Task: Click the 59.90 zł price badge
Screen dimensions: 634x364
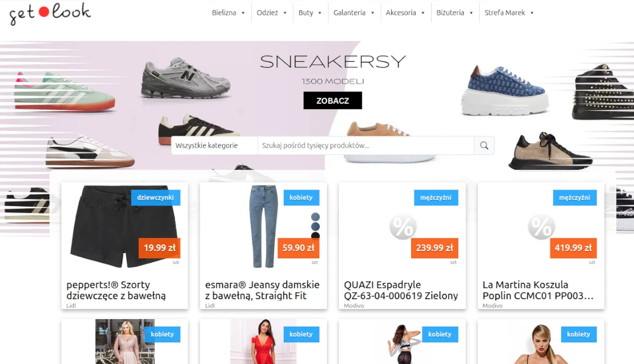Action: (299, 248)
